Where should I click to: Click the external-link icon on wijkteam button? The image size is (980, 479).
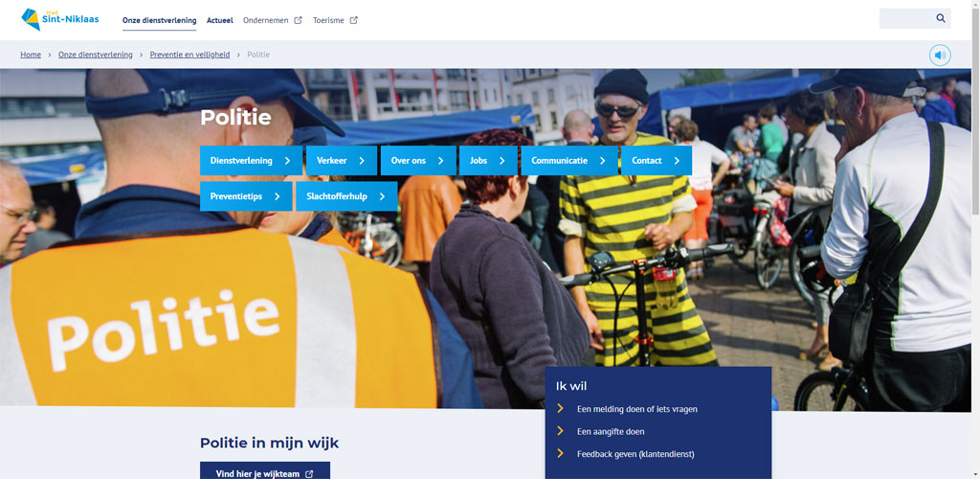(309, 474)
